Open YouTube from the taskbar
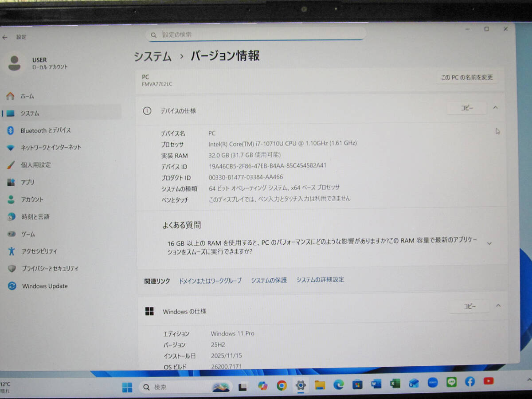The image size is (532, 399). point(489,381)
